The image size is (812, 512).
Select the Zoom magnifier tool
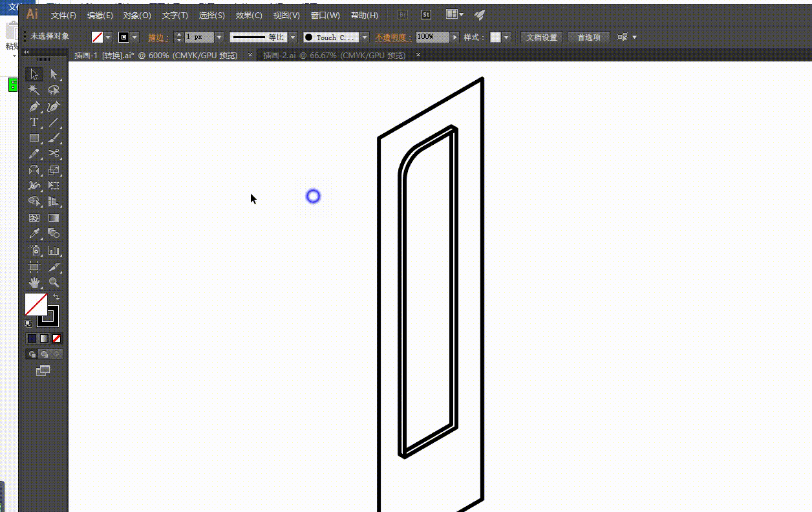pos(54,283)
